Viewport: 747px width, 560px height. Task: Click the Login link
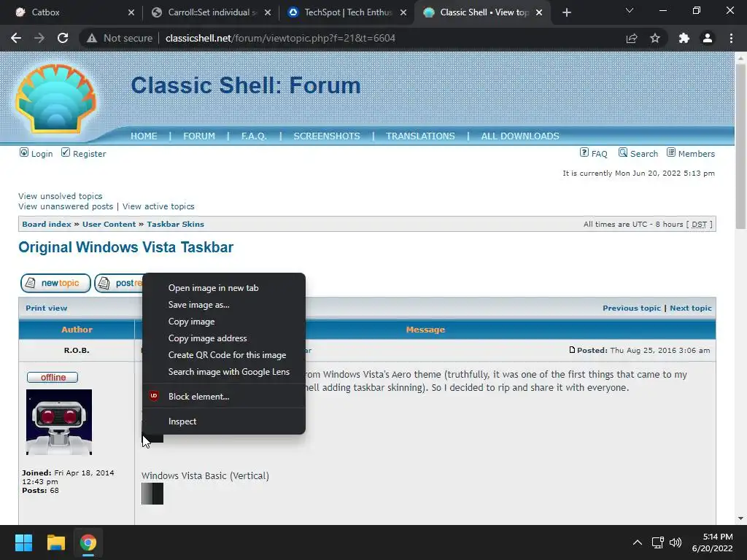(36, 153)
